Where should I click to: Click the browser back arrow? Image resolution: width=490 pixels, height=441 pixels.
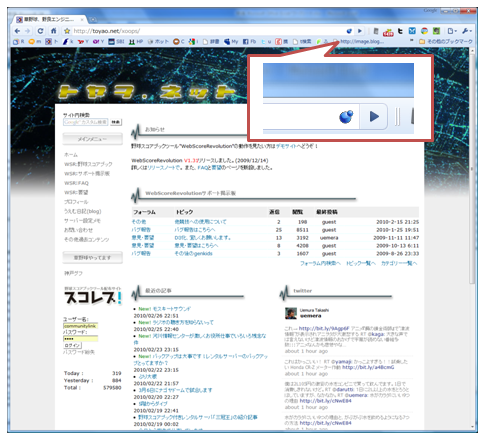(17, 31)
